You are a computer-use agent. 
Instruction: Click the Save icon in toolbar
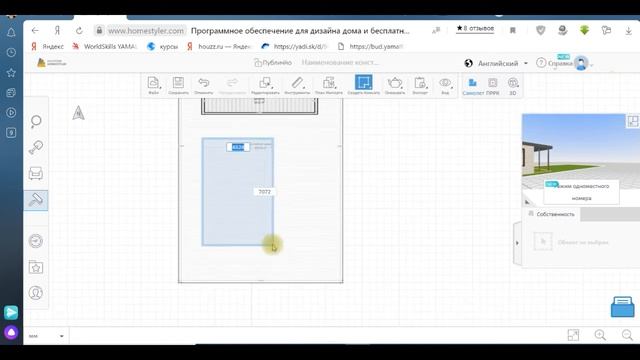[x=178, y=85]
